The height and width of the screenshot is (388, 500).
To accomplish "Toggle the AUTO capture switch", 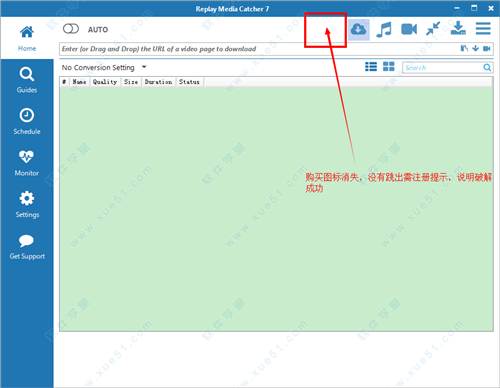I will (71, 29).
